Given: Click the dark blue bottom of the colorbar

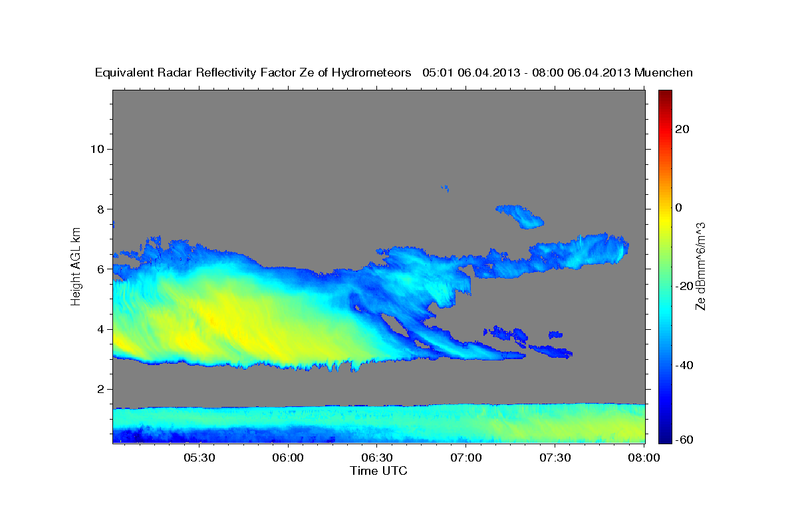Looking at the screenshot, I should tap(665, 436).
